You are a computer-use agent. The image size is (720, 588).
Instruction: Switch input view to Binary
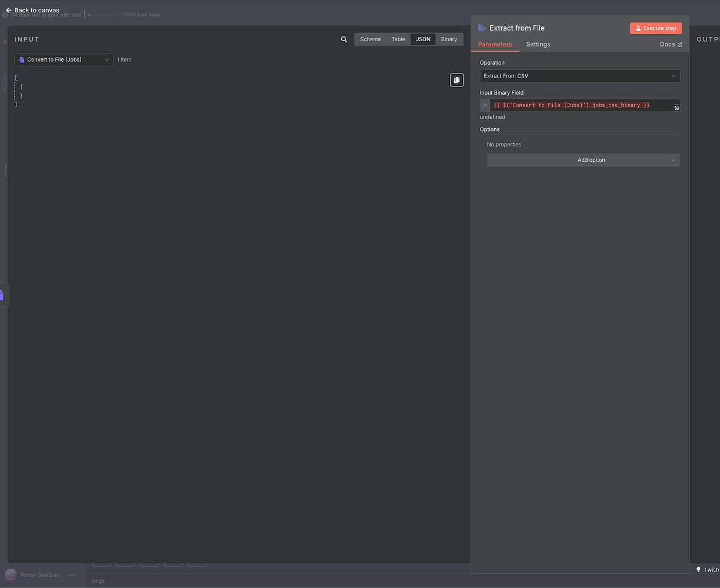(x=449, y=39)
